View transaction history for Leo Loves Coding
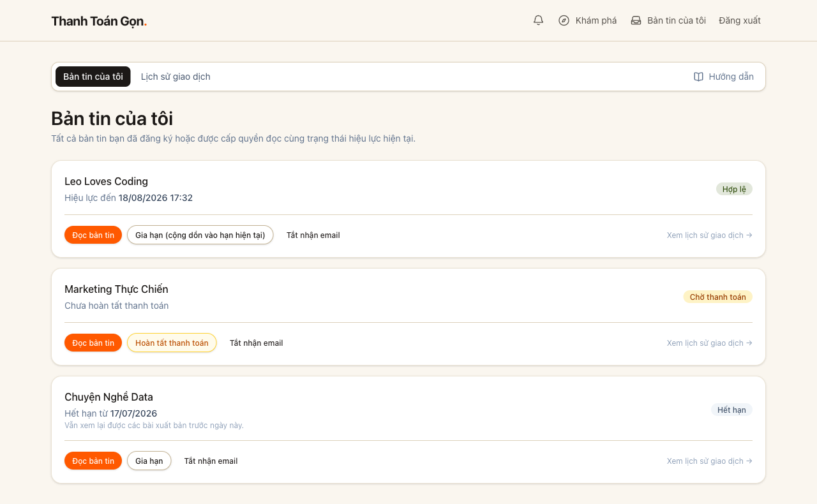Screen dimensions: 817x504 click(710, 235)
